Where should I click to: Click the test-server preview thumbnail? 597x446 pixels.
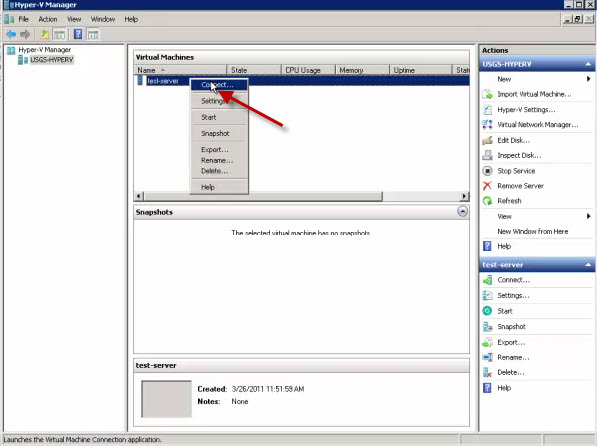(x=166, y=399)
